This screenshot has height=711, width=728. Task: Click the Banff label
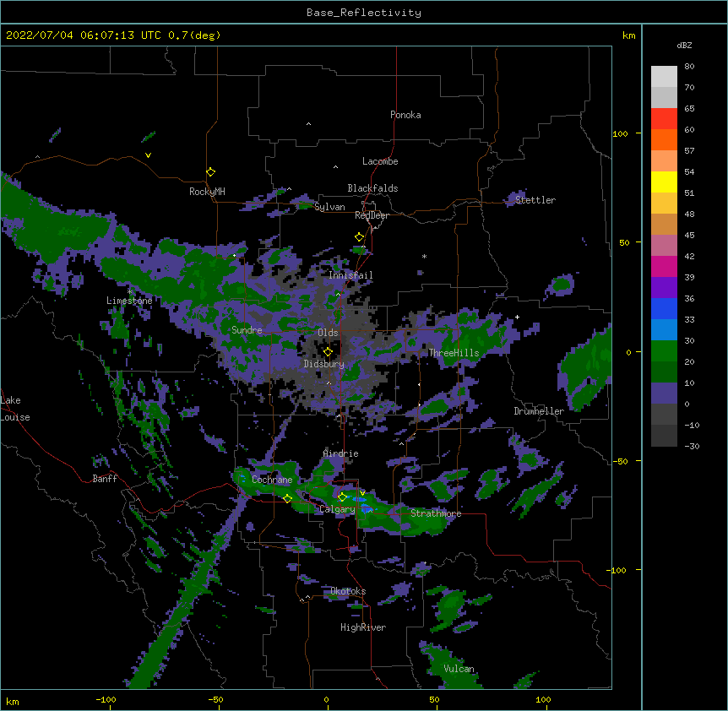105,479
